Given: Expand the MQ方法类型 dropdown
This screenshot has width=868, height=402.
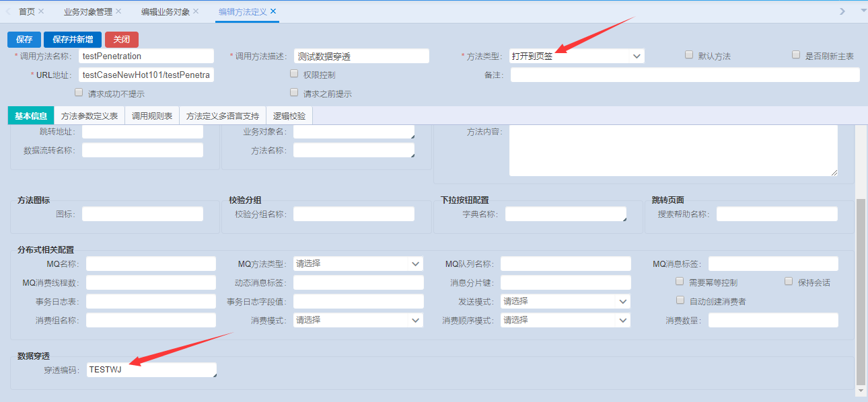Looking at the screenshot, I should pyautogui.click(x=358, y=264).
